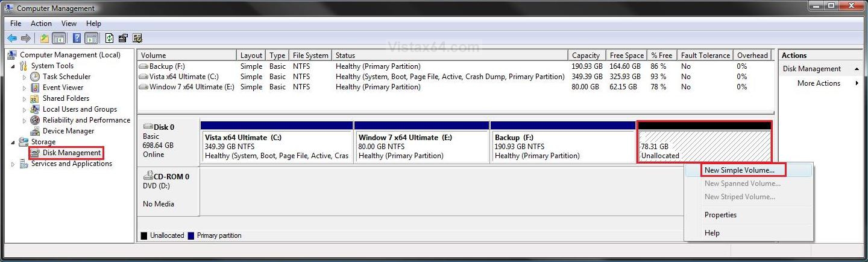This screenshot has width=868, height=262.
Task: Go back with the Back arrow toolbar icon
Action: tap(11, 38)
